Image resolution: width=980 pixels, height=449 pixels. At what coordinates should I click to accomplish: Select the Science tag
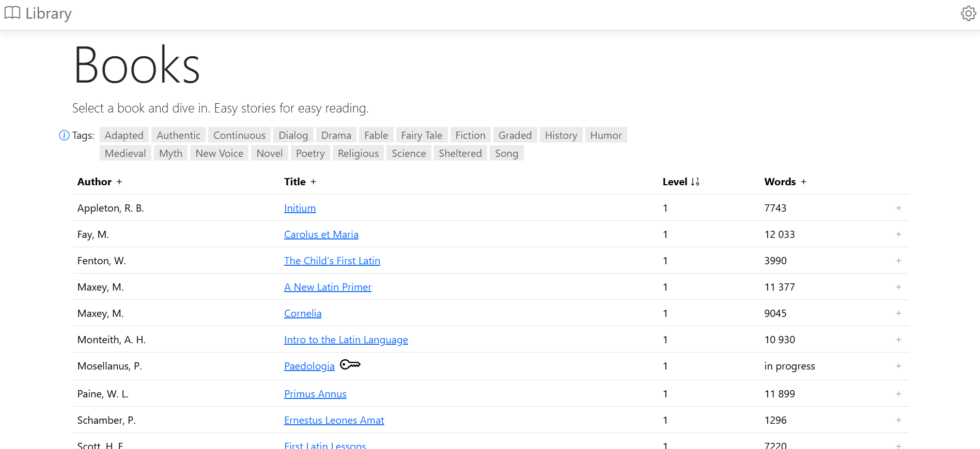click(x=409, y=153)
